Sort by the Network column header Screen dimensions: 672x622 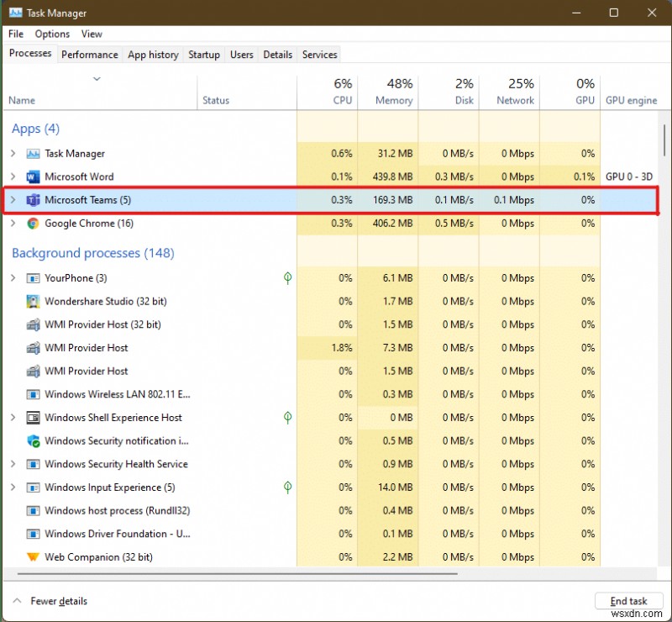coord(509,92)
